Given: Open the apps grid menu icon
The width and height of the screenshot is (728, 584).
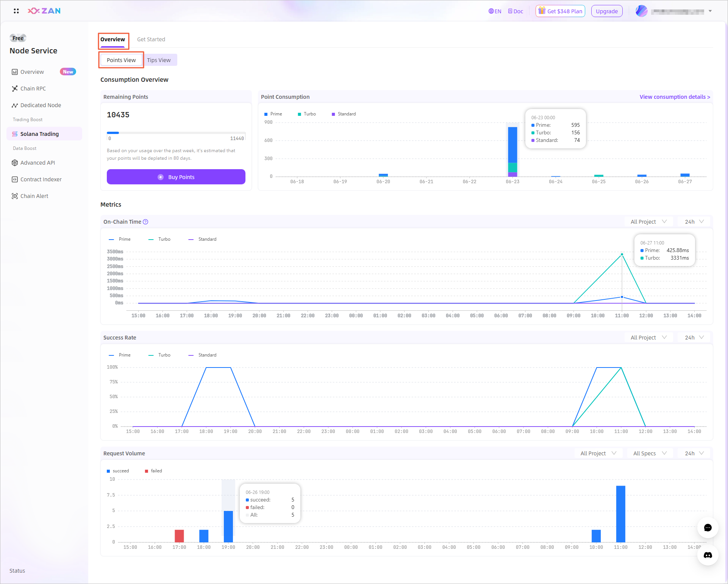Looking at the screenshot, I should coord(16,11).
